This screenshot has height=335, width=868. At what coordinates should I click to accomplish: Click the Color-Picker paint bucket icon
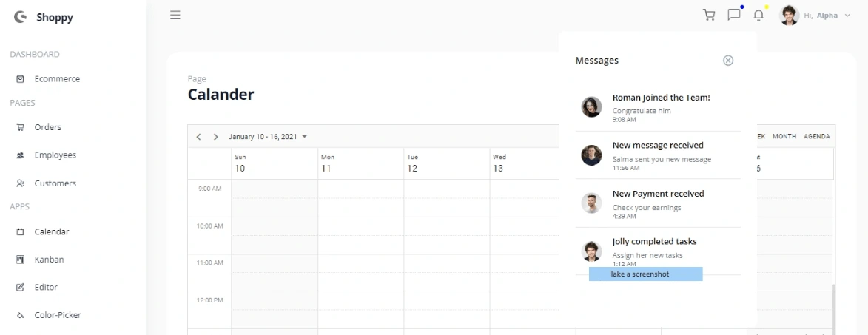tap(21, 316)
